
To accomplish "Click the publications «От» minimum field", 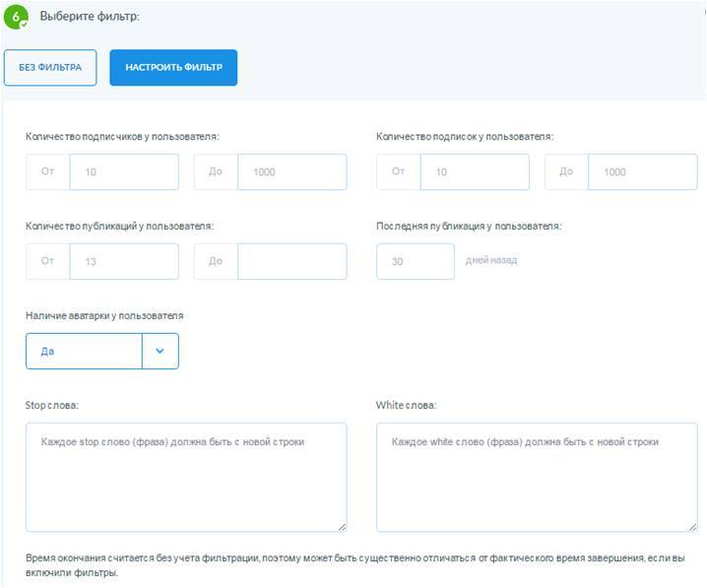I will point(123,261).
